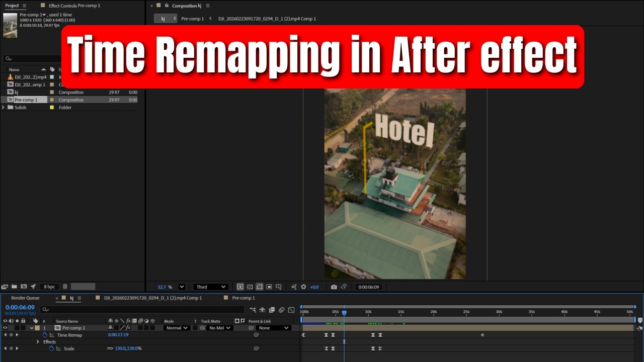644x362 pixels.
Task: Open the Third resolution dropdown
Action: pyautogui.click(x=211, y=287)
